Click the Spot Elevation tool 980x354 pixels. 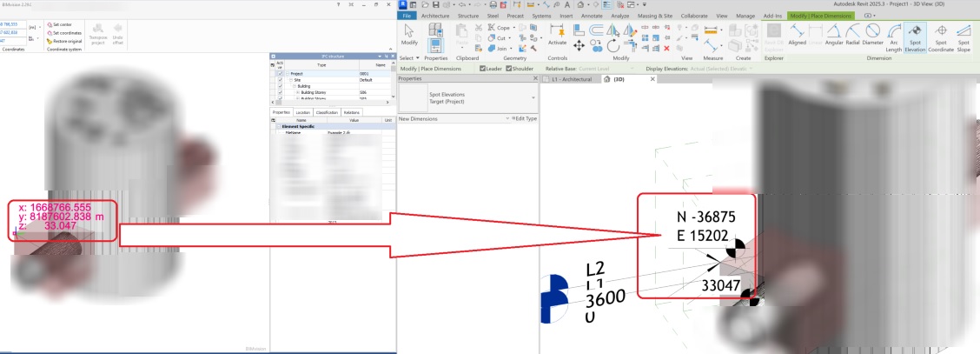[x=915, y=37]
